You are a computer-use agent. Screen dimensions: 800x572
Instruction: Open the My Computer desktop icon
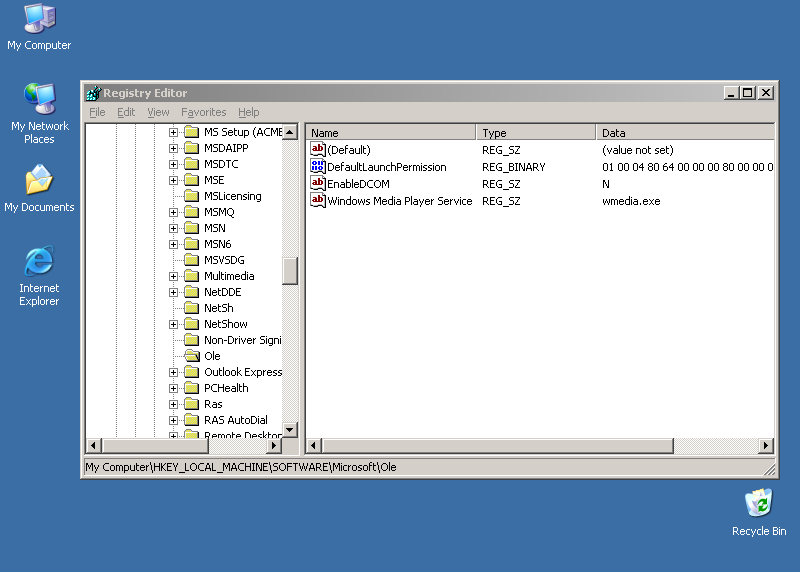click(39, 27)
